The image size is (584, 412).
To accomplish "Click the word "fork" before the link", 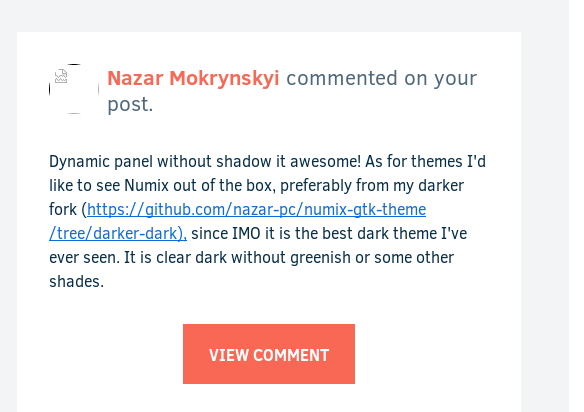I will [63, 209].
